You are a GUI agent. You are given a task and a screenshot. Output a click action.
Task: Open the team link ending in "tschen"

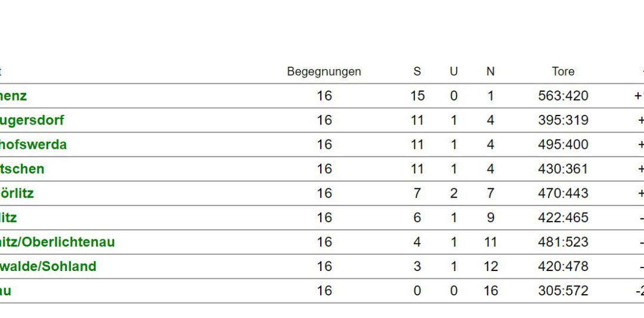[x=22, y=169]
